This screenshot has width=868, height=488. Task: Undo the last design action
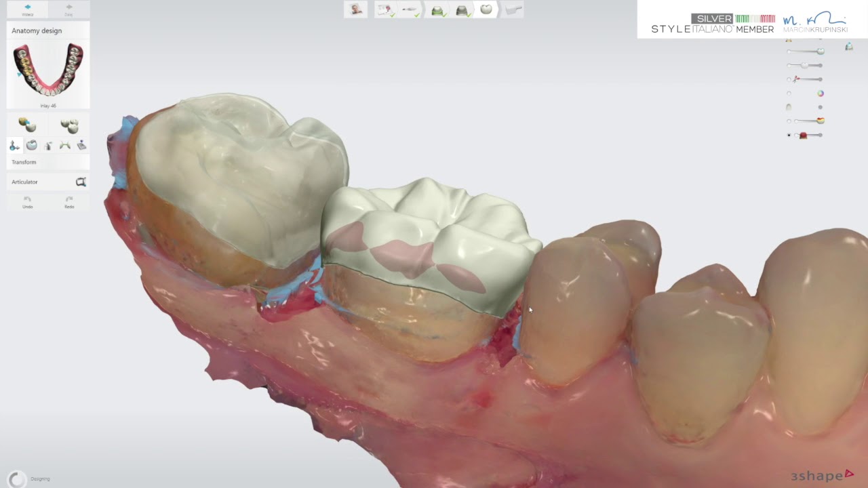[27, 202]
